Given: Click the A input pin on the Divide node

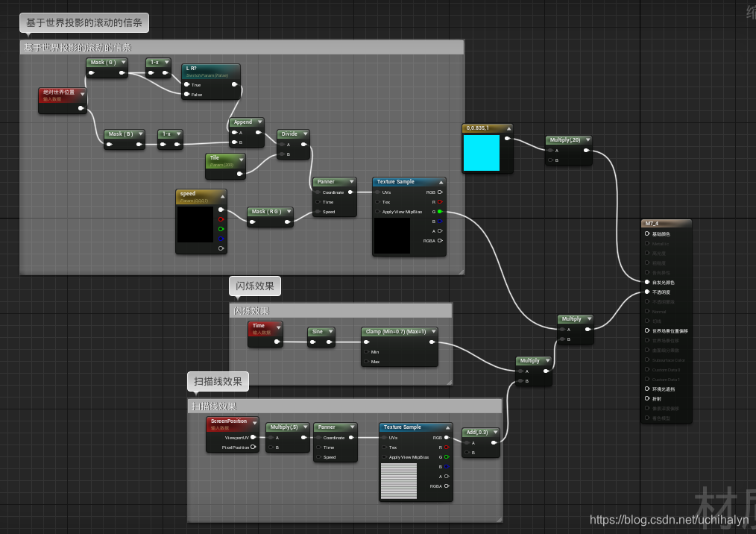Looking at the screenshot, I should (281, 144).
